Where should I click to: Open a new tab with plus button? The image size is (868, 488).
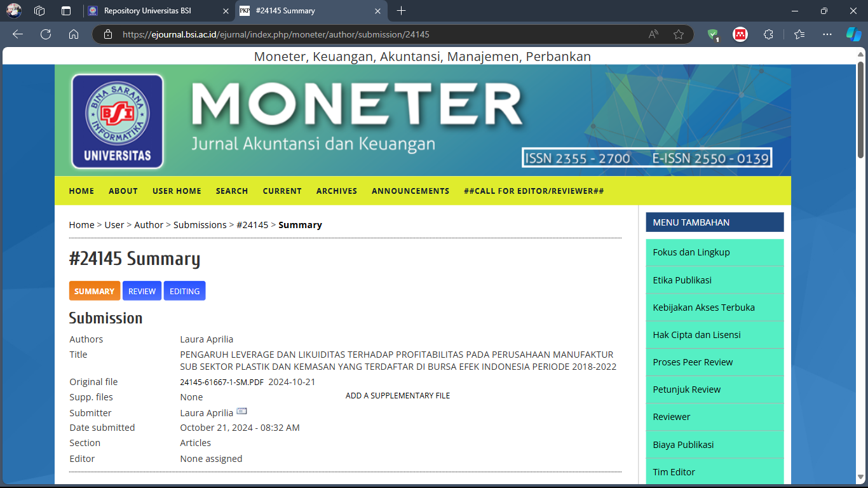[401, 11]
